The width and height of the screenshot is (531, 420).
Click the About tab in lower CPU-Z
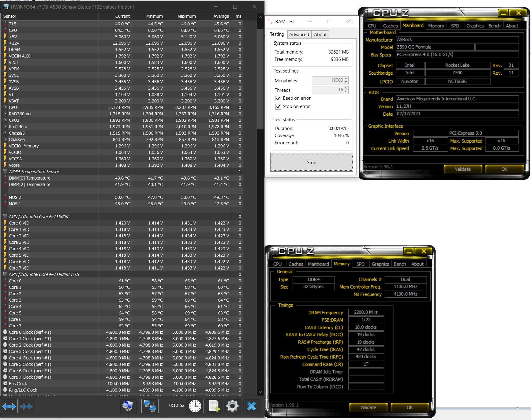(x=417, y=264)
